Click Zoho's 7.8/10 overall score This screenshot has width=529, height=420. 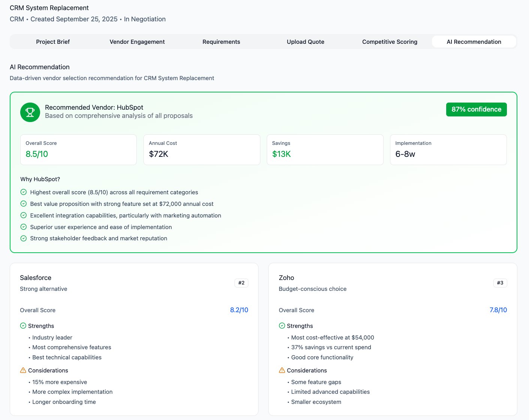pyautogui.click(x=498, y=310)
